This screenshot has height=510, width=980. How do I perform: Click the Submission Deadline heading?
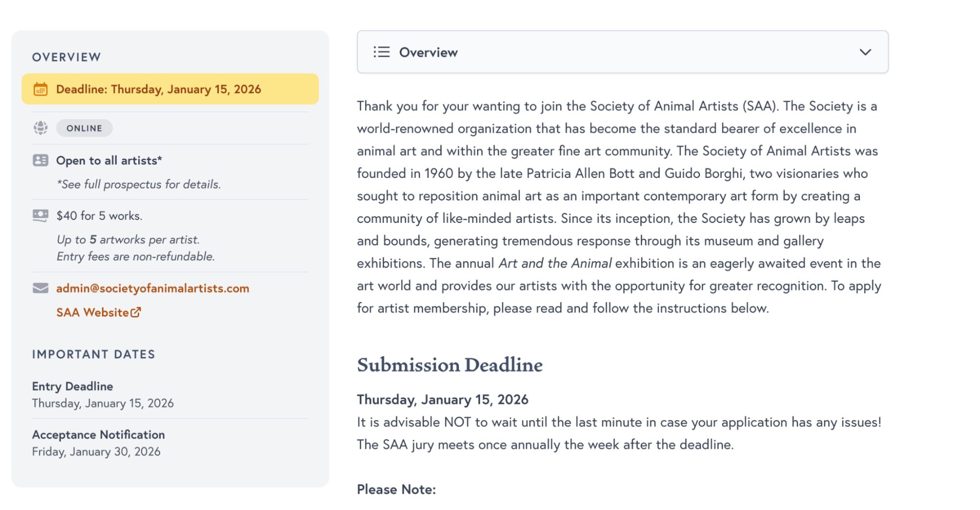click(450, 365)
